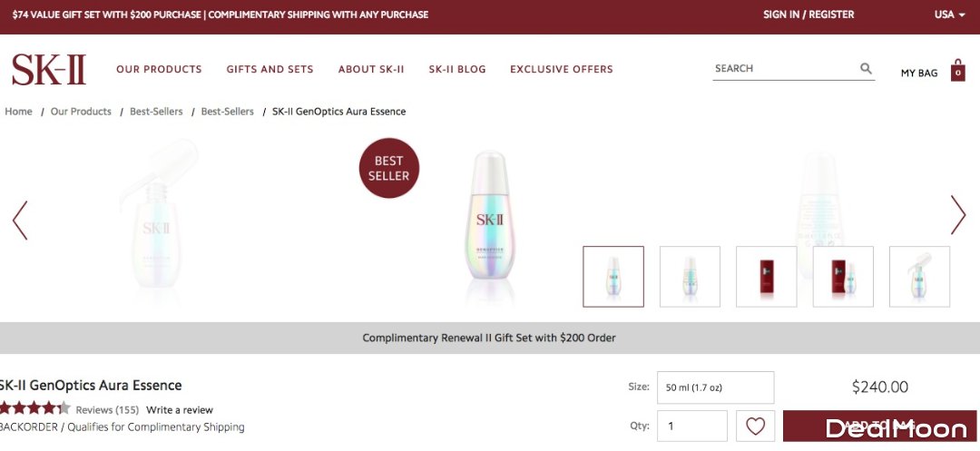Open the Our Products menu
The width and height of the screenshot is (980, 451).
pos(159,69)
